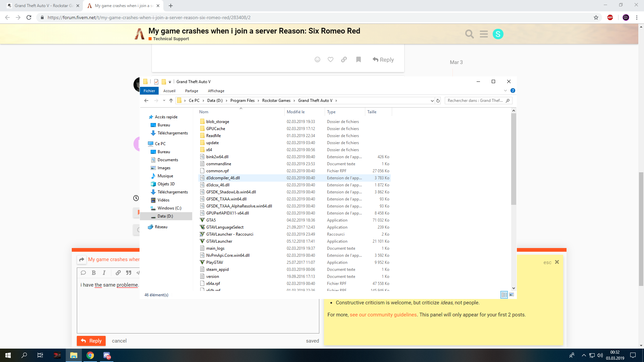644x362 pixels.
Task: Open recent locations dropdown arrow in Explorer
Action: [164, 101]
